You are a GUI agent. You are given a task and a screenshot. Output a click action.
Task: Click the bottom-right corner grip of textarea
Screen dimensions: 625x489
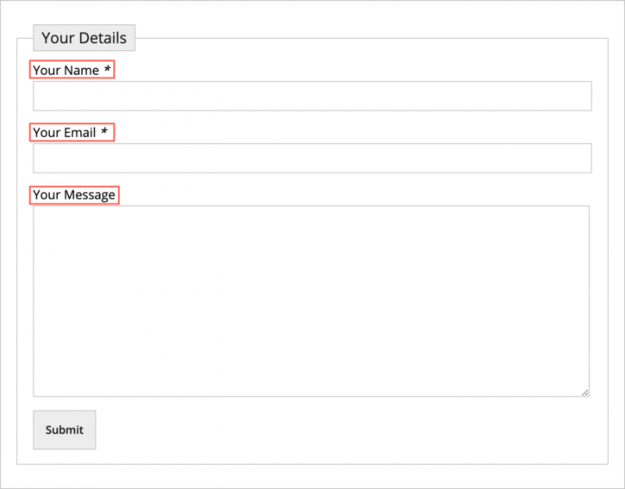point(584,392)
